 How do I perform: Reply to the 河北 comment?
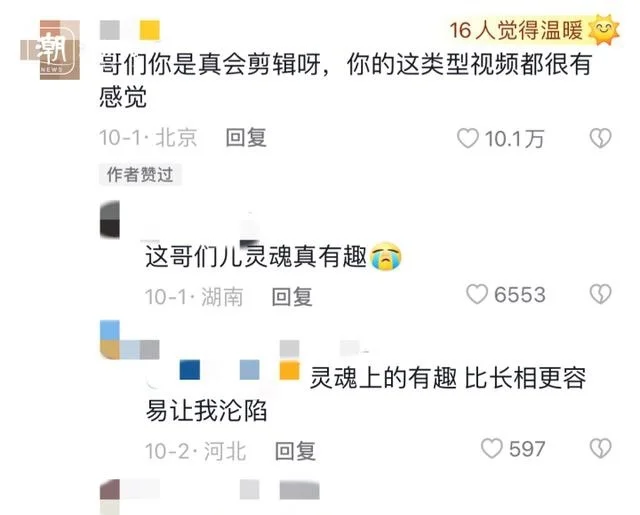(295, 451)
